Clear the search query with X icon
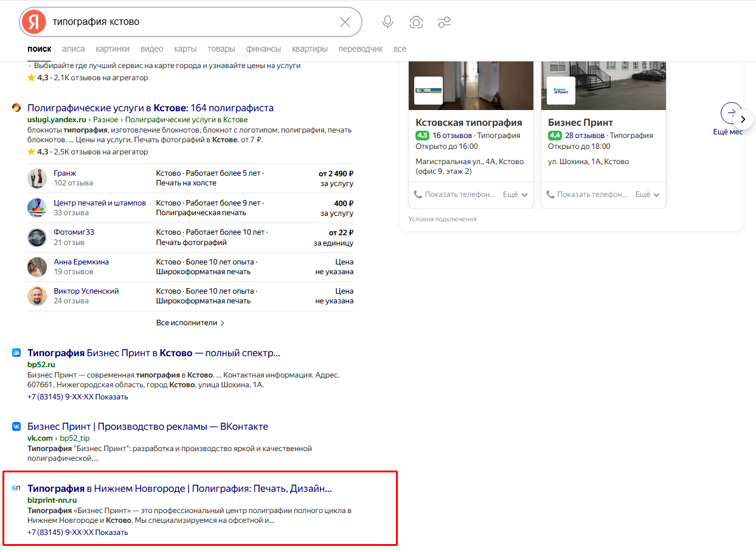 (x=345, y=22)
